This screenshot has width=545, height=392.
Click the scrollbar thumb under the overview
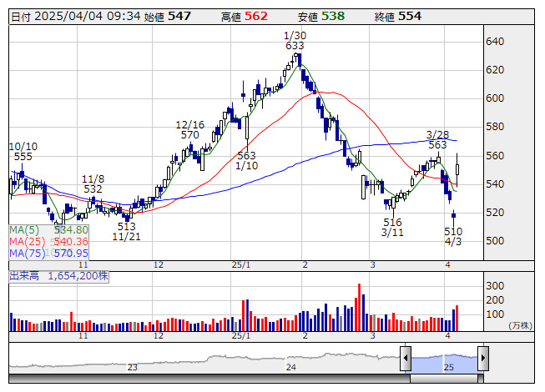pyautogui.click(x=444, y=378)
